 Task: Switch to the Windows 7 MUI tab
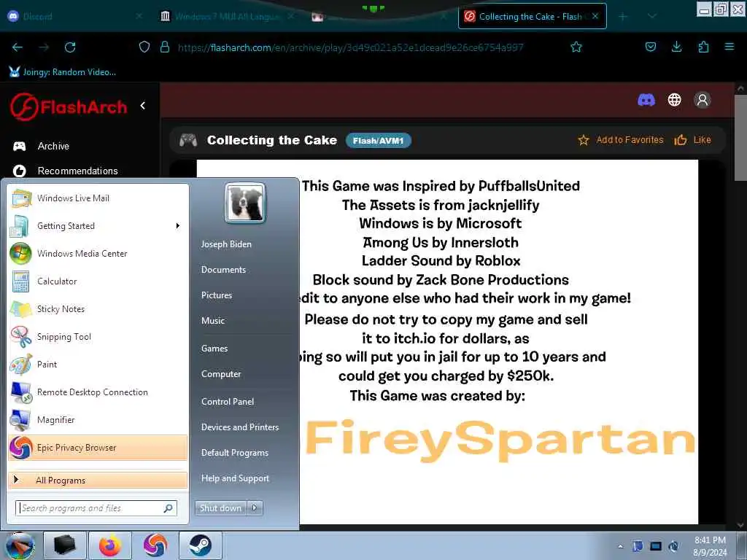coord(226,16)
